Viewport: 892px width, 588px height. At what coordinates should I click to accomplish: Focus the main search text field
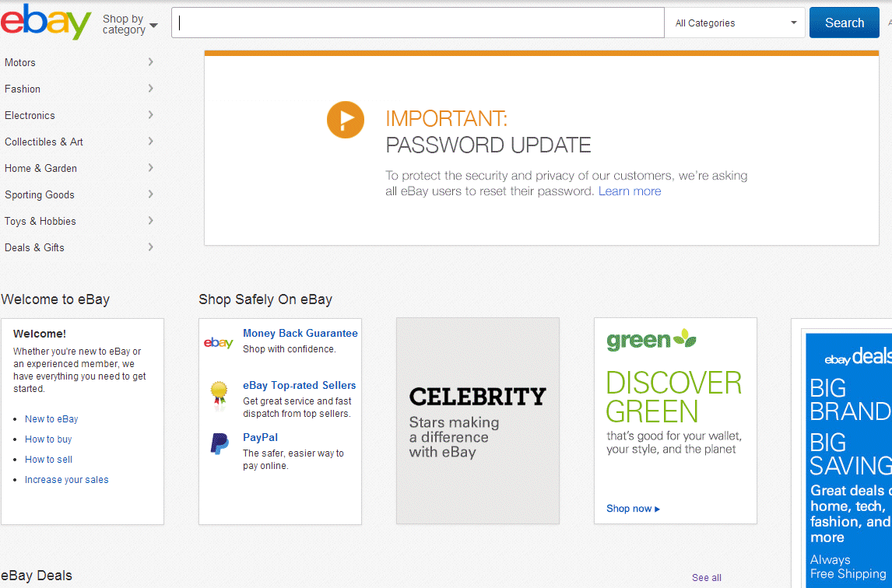pyautogui.click(x=418, y=23)
